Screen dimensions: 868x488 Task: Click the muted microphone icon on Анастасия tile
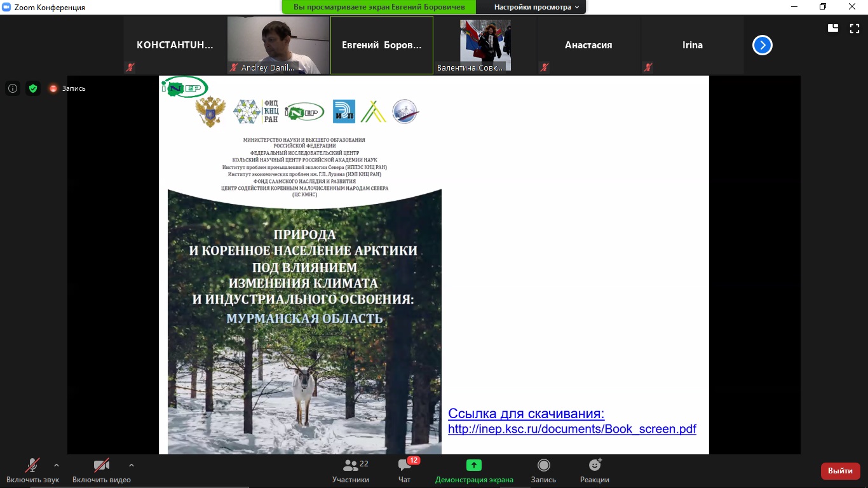click(x=544, y=67)
